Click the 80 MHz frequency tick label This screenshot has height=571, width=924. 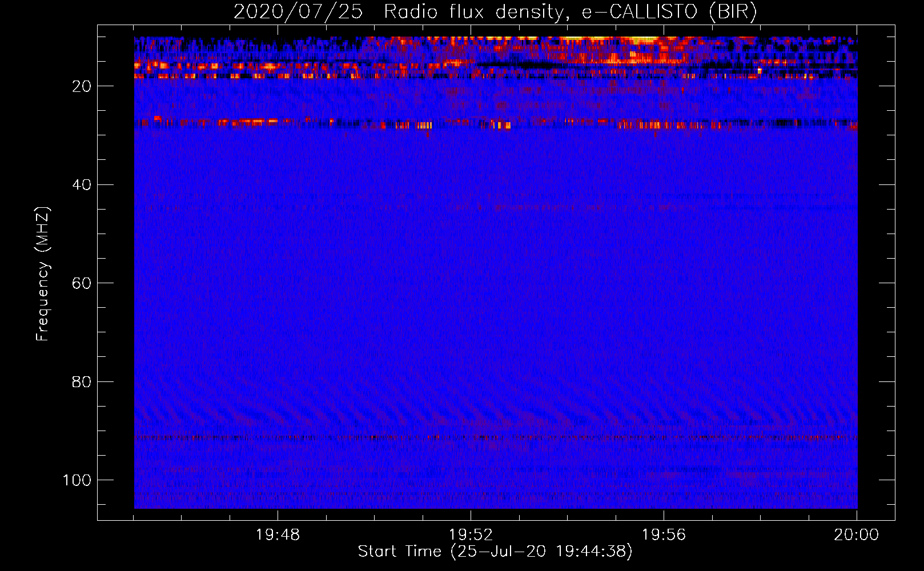tap(82, 381)
